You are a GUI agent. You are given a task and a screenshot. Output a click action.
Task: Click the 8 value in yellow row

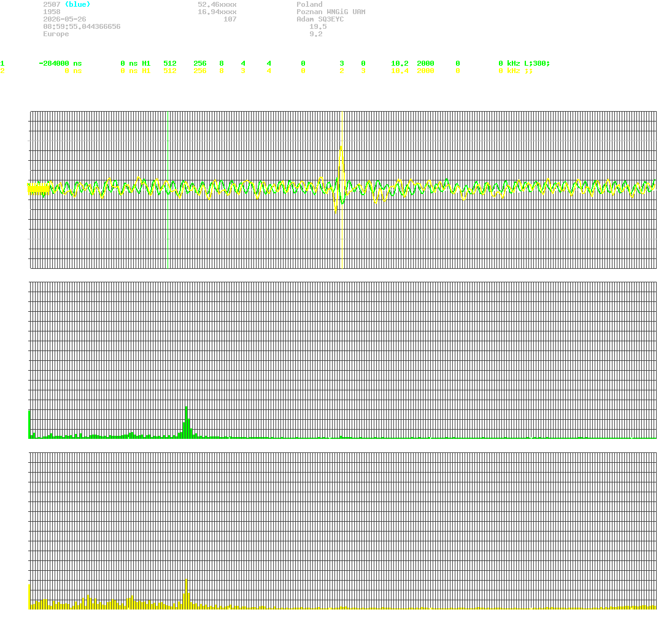tap(222, 71)
